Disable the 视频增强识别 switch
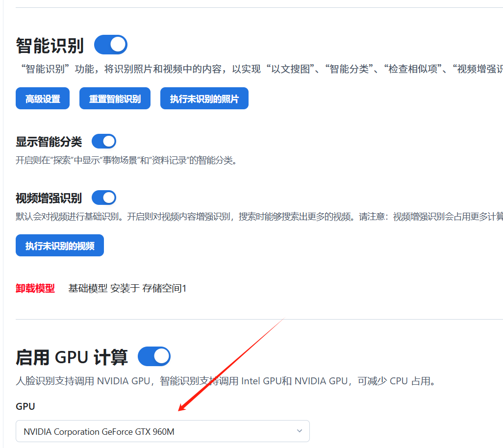The image size is (503, 448). [104, 198]
